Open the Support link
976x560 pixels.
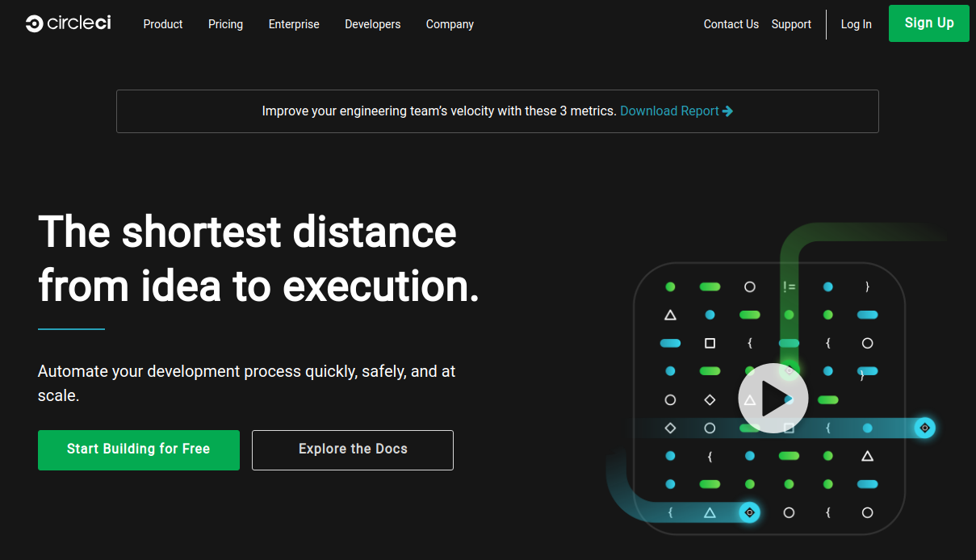point(791,24)
